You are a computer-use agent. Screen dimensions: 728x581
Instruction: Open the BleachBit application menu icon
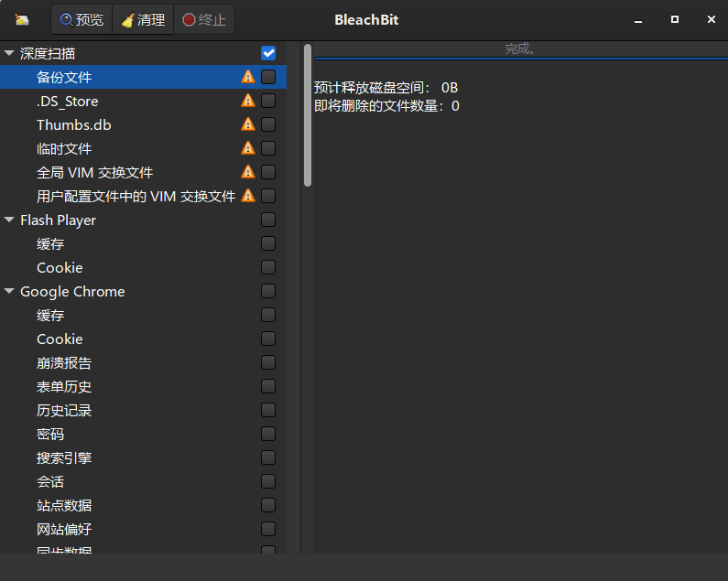[x=22, y=19]
